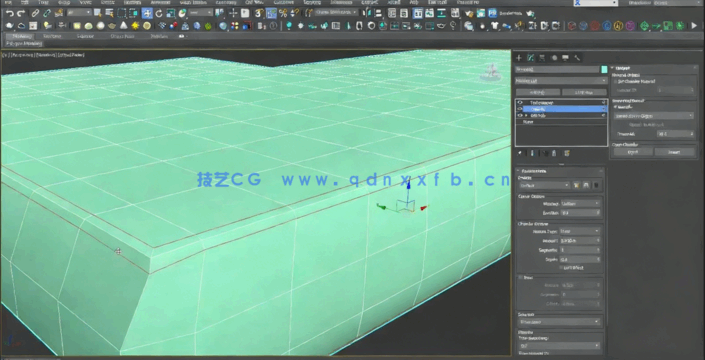Click the Redo arrow in main toolbar

pos(21,13)
